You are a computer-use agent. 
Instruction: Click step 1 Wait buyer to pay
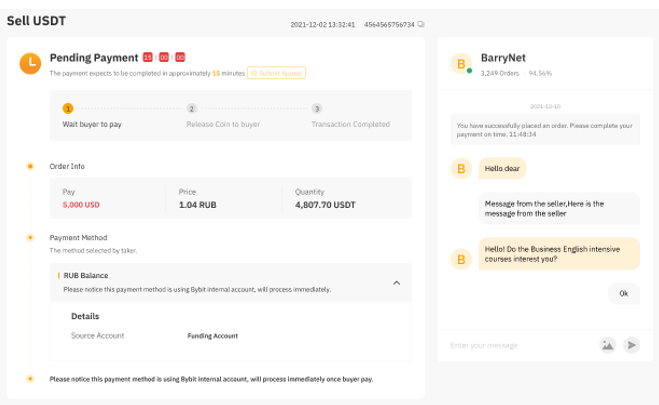click(x=68, y=108)
